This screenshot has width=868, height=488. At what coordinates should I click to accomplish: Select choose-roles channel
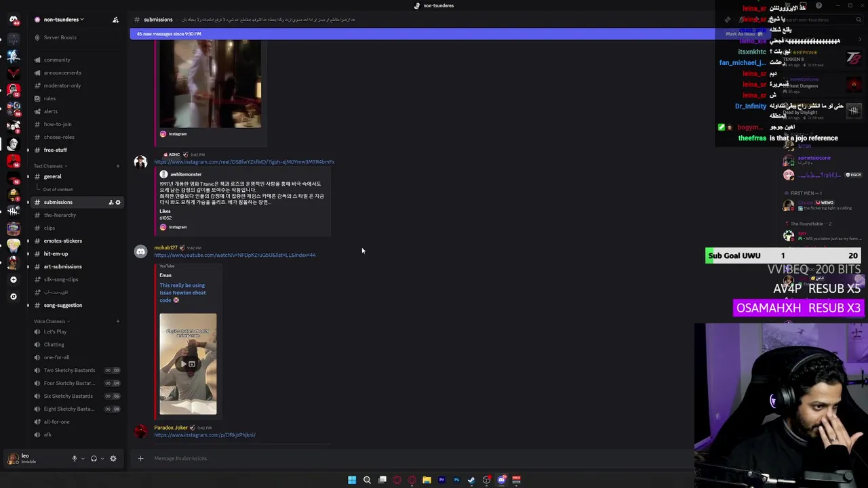(x=59, y=137)
